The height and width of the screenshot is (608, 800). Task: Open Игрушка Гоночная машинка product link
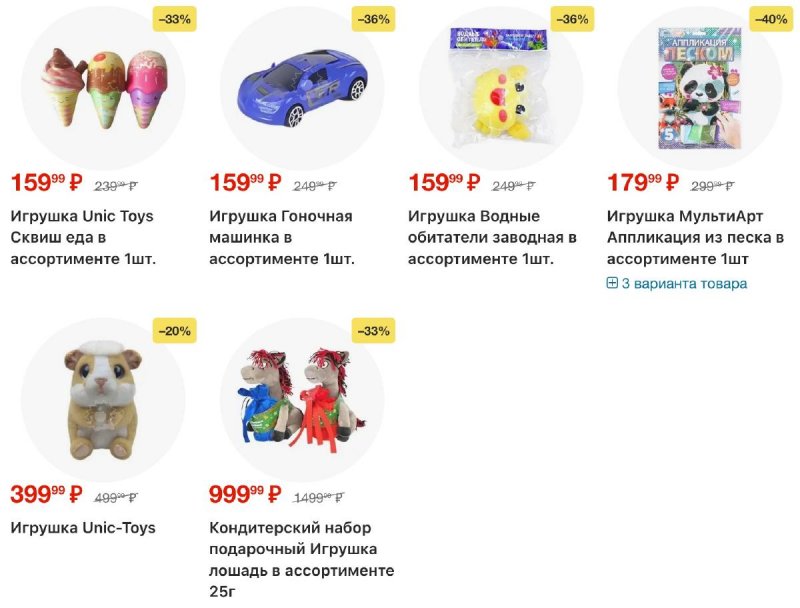point(281,238)
